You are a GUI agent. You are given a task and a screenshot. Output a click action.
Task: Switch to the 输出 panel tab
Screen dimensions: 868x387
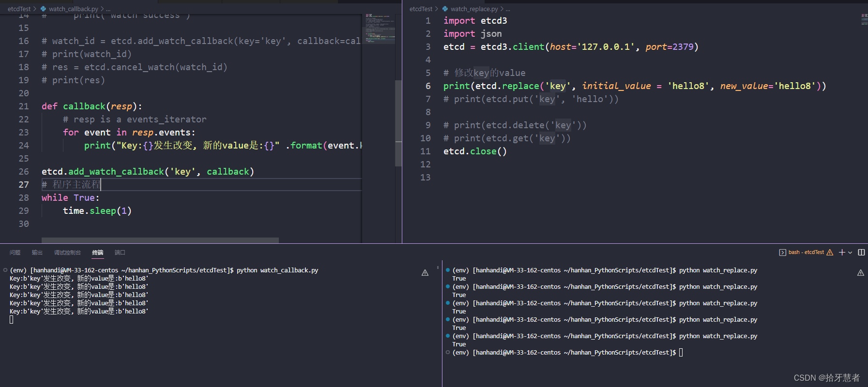pyautogui.click(x=37, y=253)
